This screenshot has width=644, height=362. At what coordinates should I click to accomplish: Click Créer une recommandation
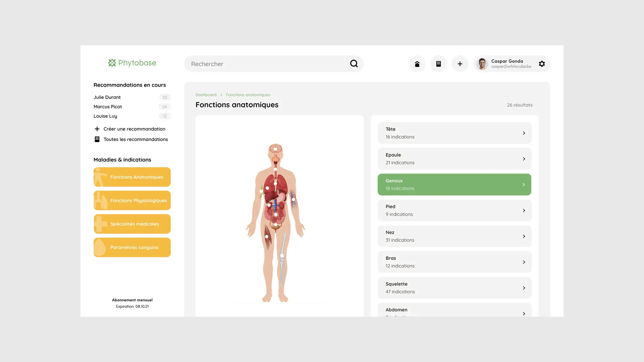[134, 129]
